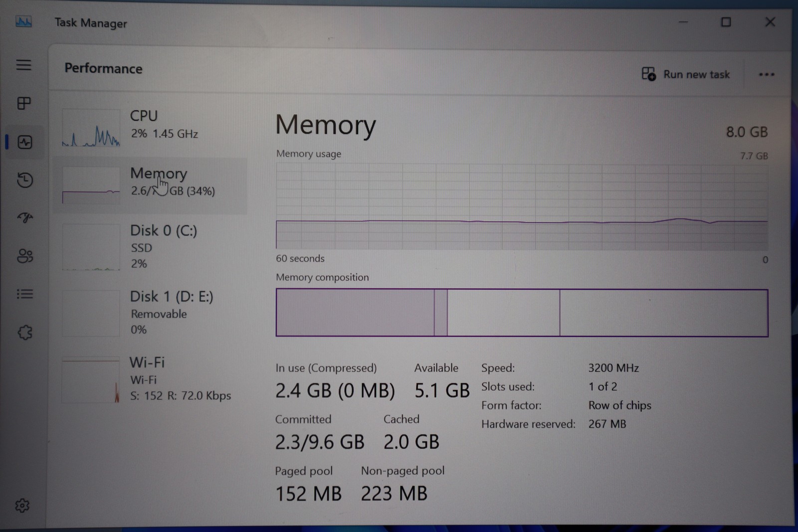Maximize the Task Manager window
The height and width of the screenshot is (532, 798).
(726, 22)
